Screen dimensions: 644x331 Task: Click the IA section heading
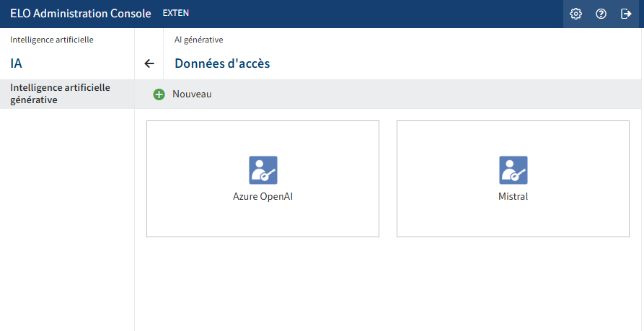(16, 63)
